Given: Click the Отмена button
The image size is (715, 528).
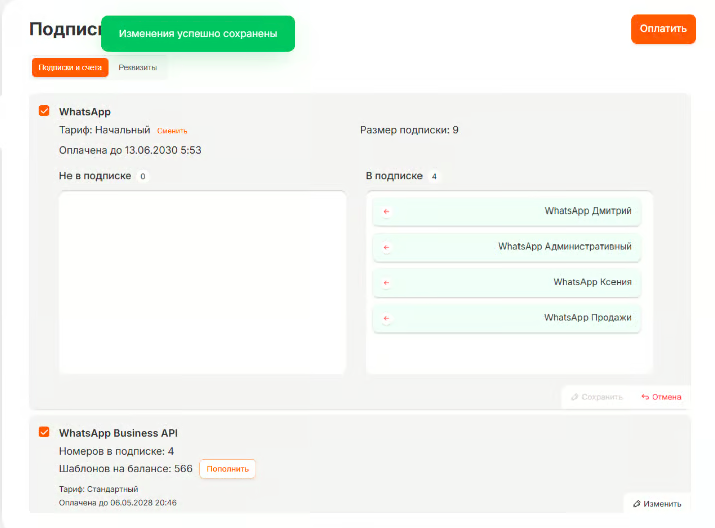Looking at the screenshot, I should (x=661, y=397).
